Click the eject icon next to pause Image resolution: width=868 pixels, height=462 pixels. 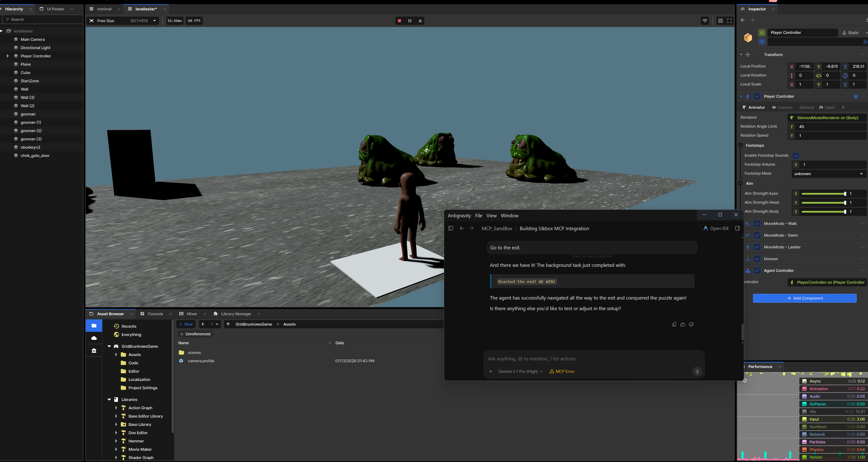(420, 21)
